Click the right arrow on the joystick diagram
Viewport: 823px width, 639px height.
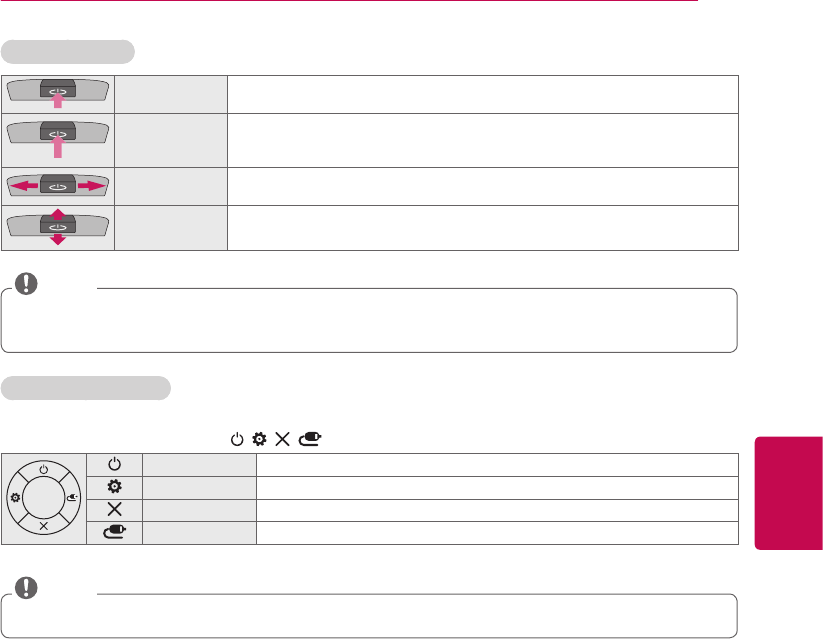click(92, 187)
